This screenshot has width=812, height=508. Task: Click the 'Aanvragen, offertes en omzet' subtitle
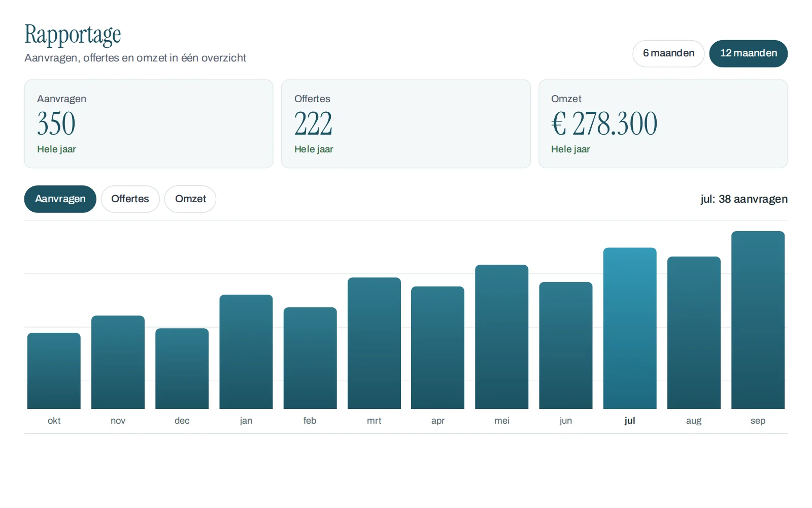click(135, 58)
